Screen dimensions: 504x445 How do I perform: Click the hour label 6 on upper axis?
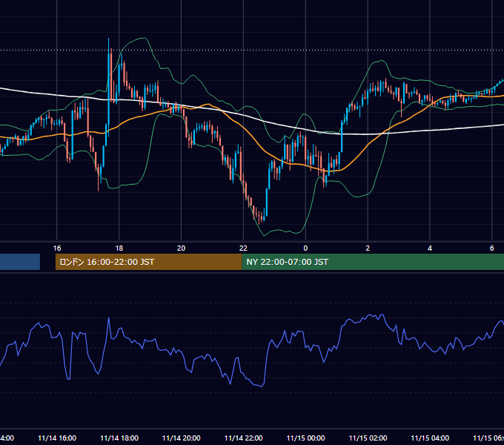[x=492, y=248]
